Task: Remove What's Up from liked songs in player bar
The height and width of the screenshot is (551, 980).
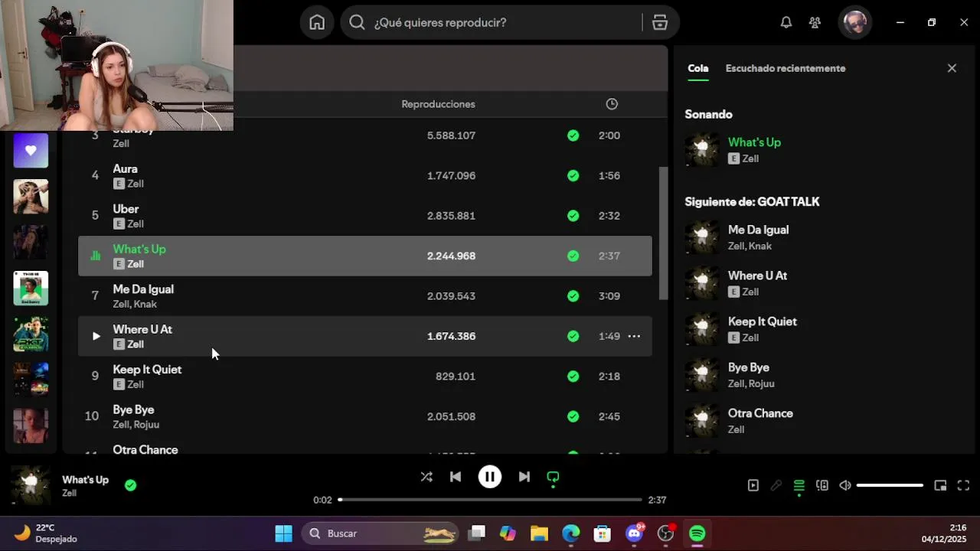Action: (x=130, y=485)
